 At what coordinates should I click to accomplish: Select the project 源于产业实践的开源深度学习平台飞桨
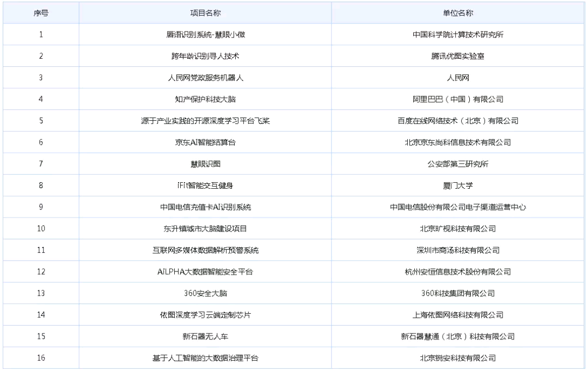coord(205,121)
